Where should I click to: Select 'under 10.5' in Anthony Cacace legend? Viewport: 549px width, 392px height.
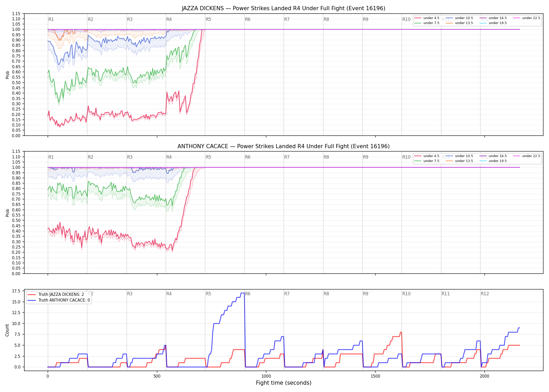(x=459, y=156)
